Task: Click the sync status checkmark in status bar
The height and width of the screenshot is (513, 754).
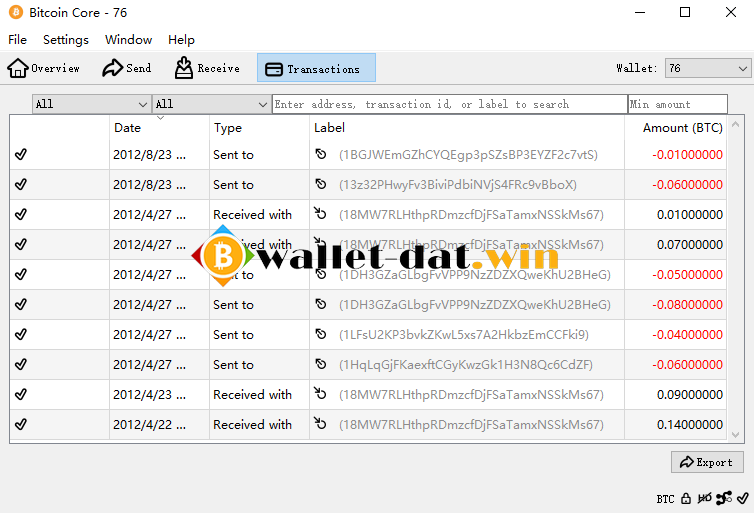Action: coord(742,498)
